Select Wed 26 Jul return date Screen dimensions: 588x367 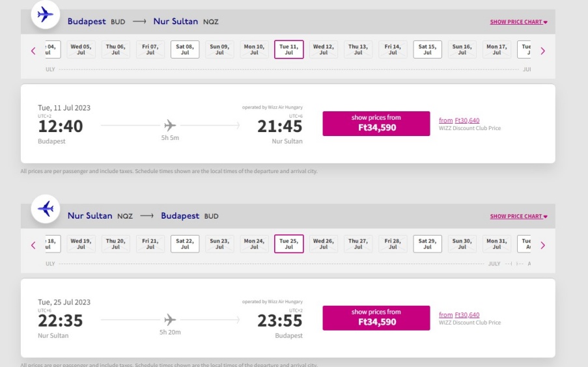[323, 244]
